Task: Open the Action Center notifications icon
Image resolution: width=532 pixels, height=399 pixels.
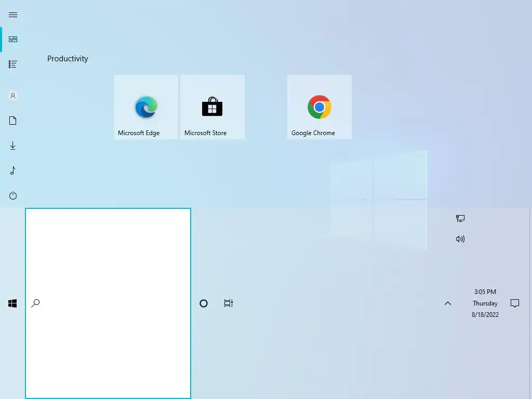Action: (515, 303)
